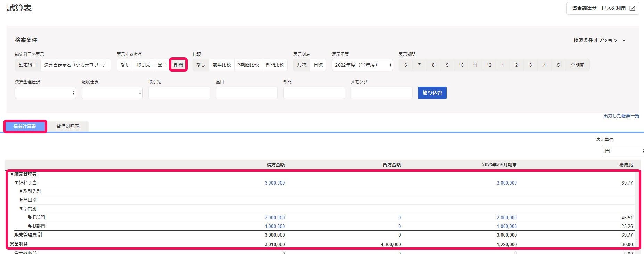This screenshot has height=254, width=644.
Task: Select month 8 in the display period
Action: tap(433, 65)
